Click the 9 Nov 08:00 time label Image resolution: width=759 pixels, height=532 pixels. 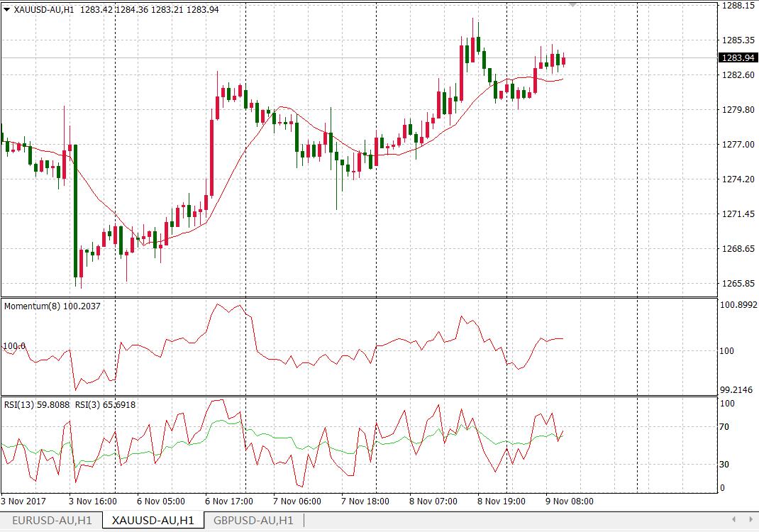click(569, 501)
